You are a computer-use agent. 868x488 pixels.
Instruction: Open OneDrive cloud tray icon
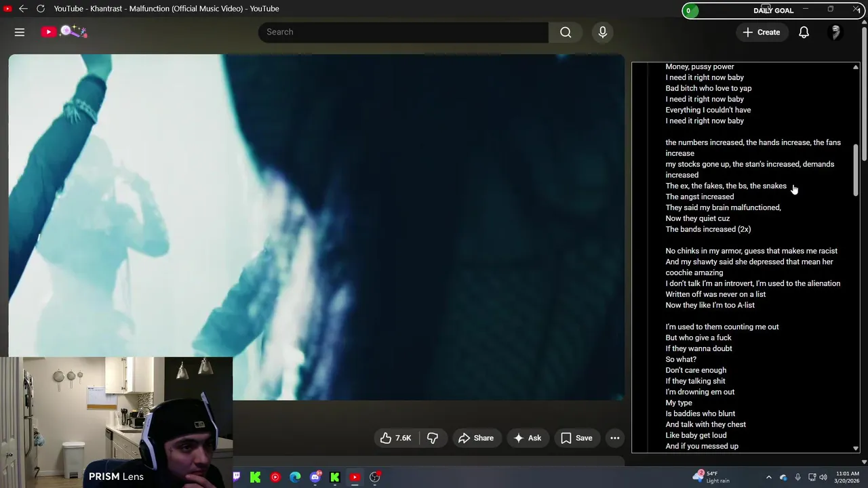tap(783, 477)
